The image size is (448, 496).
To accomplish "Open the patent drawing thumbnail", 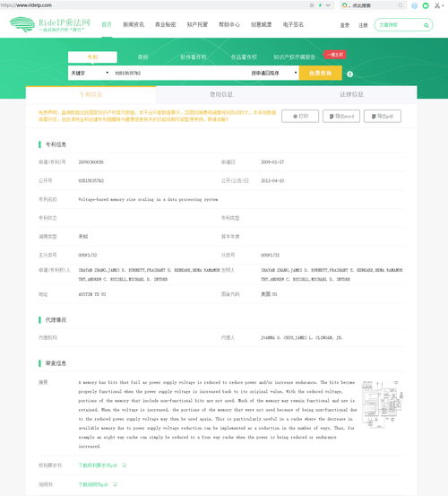I will (x=383, y=405).
